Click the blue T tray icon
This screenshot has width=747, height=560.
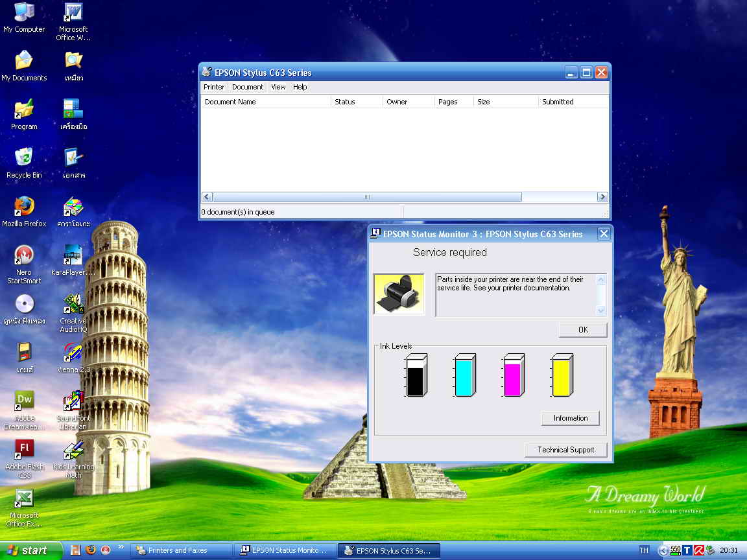click(x=687, y=550)
